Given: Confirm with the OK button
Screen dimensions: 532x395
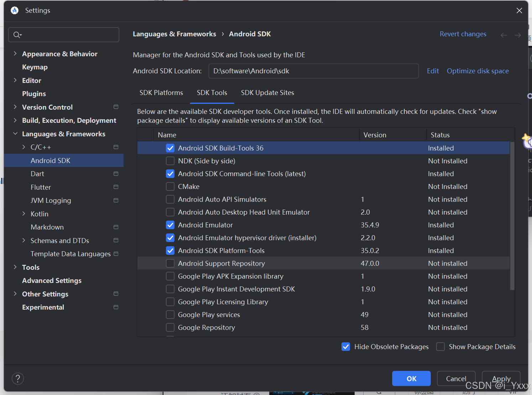Looking at the screenshot, I should tap(411, 379).
